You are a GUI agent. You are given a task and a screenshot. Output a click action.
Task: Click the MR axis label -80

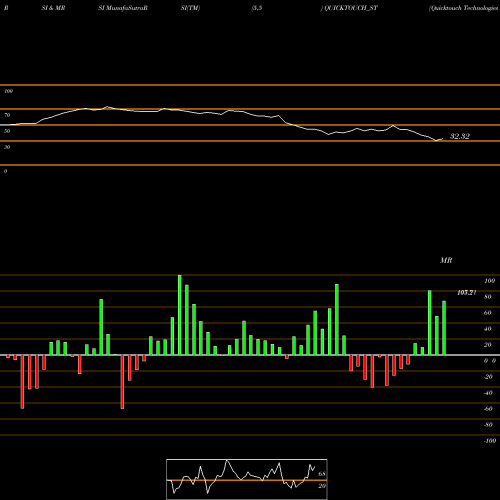point(488,425)
